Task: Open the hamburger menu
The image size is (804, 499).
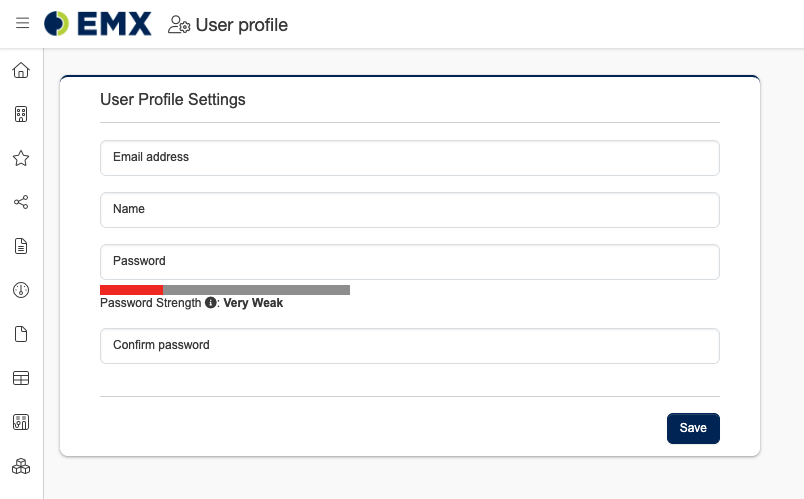Action: (x=22, y=23)
